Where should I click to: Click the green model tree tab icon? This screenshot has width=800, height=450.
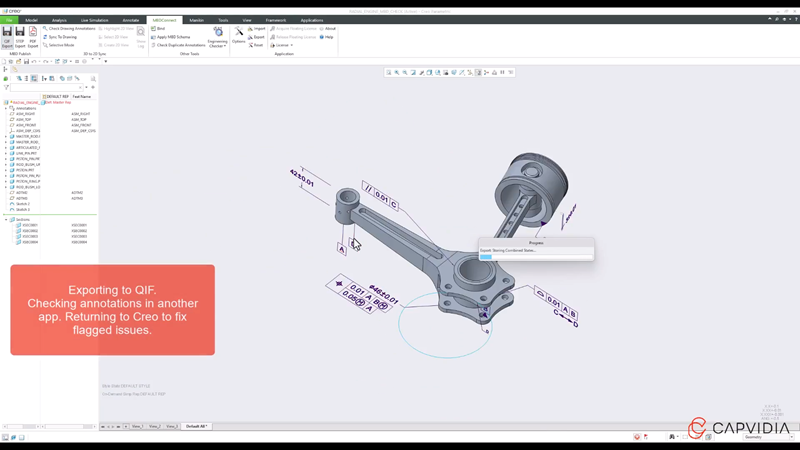pos(6,79)
